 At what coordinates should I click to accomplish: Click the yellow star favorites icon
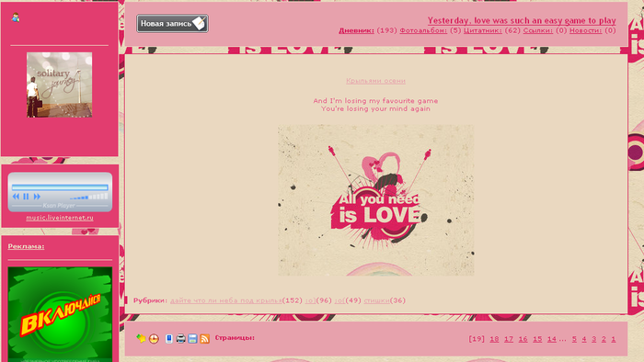[x=142, y=338]
